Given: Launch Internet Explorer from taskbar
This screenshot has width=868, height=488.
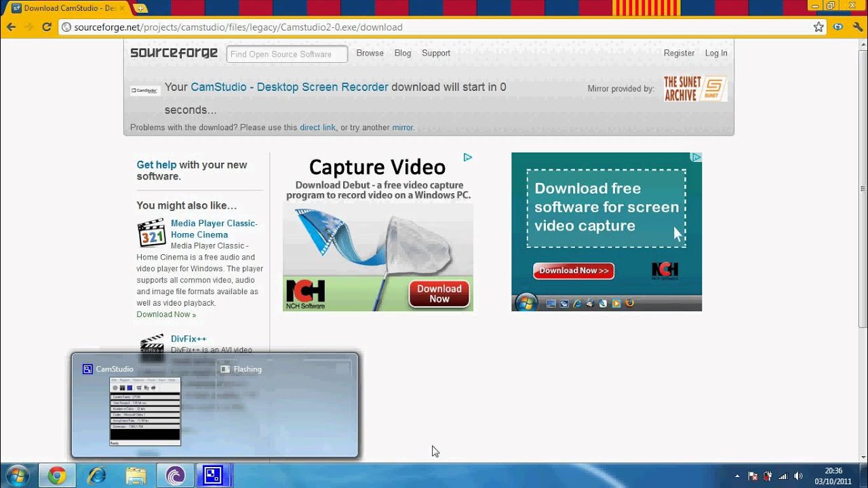Looking at the screenshot, I should [x=96, y=476].
